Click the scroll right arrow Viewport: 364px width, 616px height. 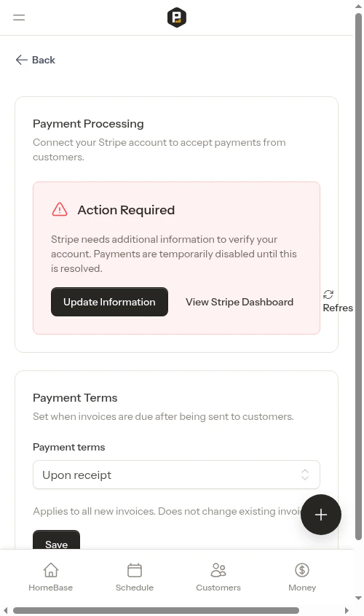point(347,610)
